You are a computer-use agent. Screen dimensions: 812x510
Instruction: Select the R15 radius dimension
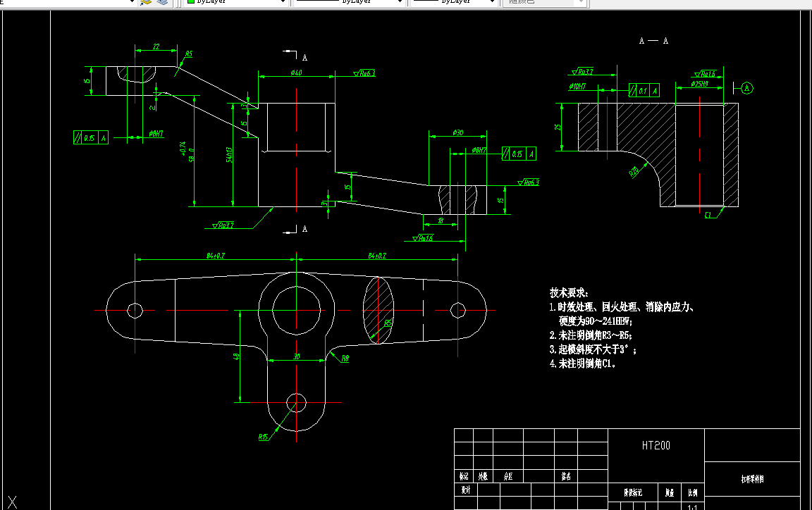[x=263, y=437]
